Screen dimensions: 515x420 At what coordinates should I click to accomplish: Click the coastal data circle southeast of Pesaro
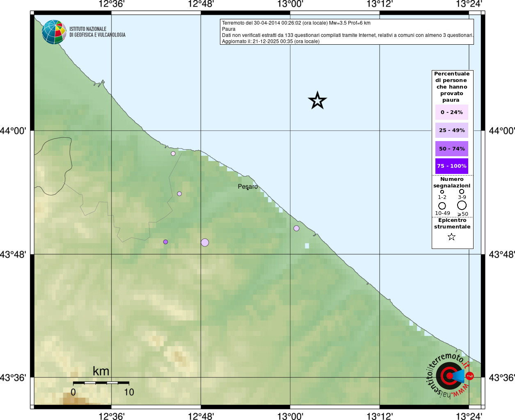pyautogui.click(x=296, y=228)
